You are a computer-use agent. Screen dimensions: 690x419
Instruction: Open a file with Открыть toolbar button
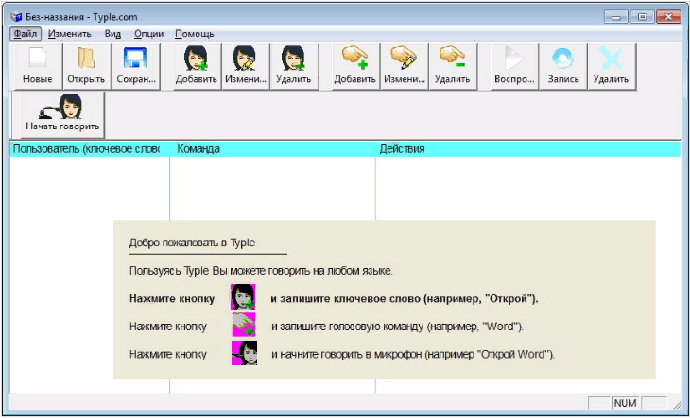point(86,66)
